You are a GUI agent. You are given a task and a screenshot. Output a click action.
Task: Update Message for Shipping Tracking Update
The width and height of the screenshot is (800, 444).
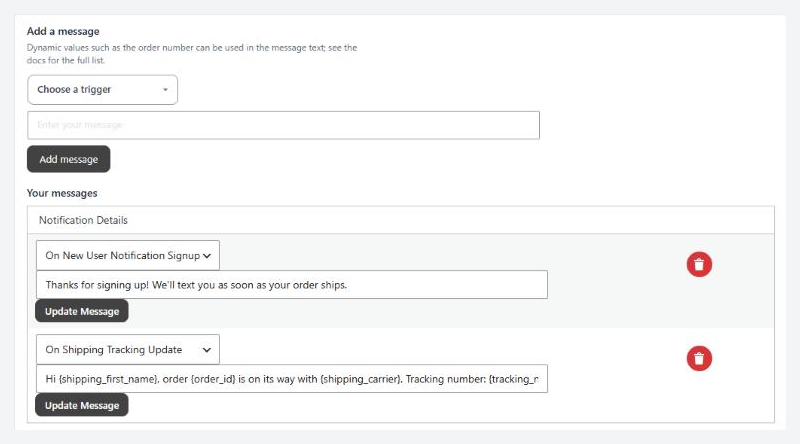(82, 405)
